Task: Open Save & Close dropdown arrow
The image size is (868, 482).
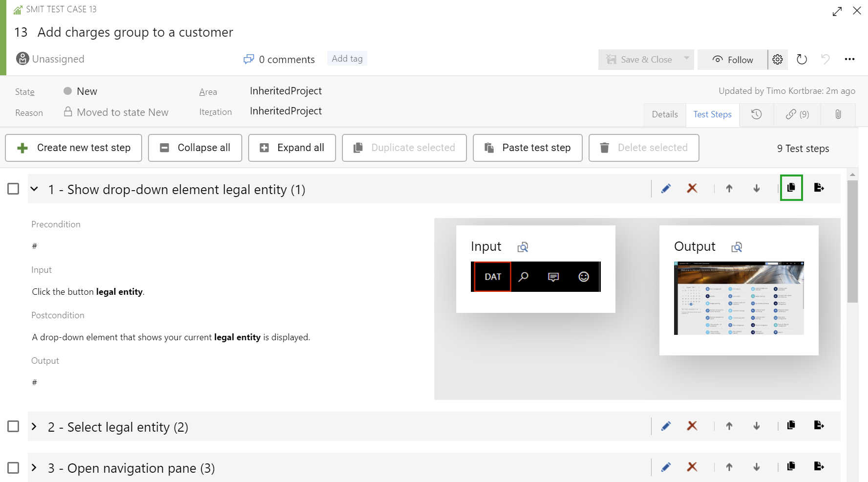Action: coord(686,59)
